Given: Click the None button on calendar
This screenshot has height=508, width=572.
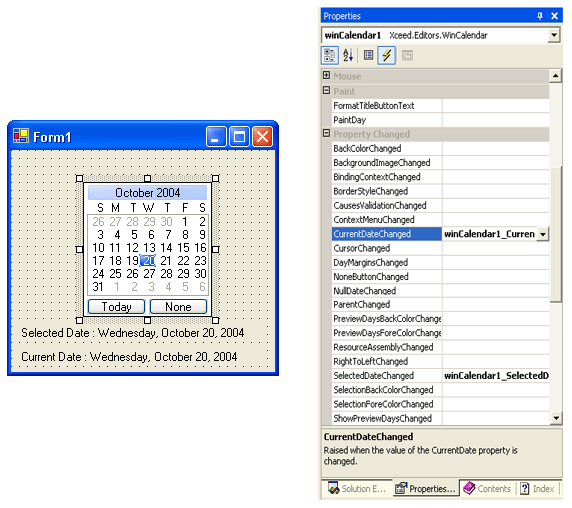Looking at the screenshot, I should pyautogui.click(x=178, y=307).
